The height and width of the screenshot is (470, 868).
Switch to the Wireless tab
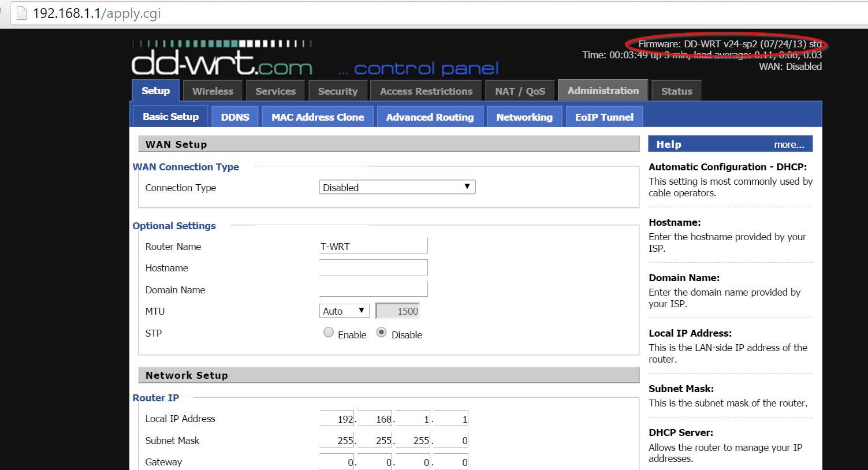click(x=213, y=91)
